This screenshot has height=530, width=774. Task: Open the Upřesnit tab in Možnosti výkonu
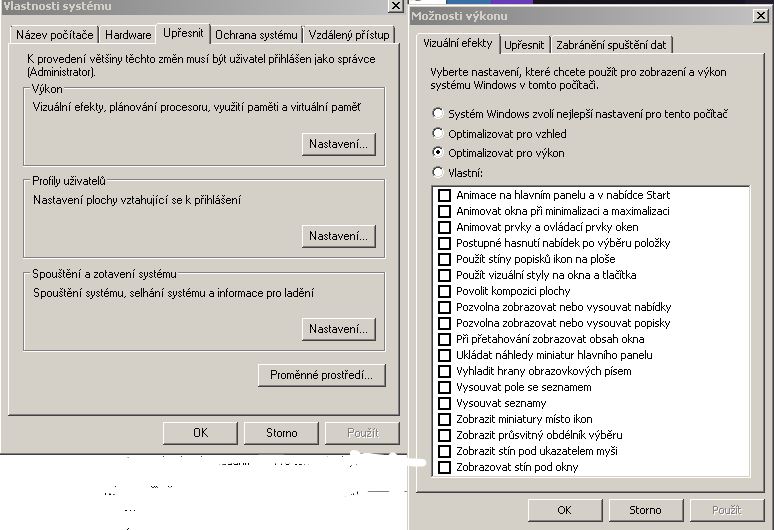(524, 45)
